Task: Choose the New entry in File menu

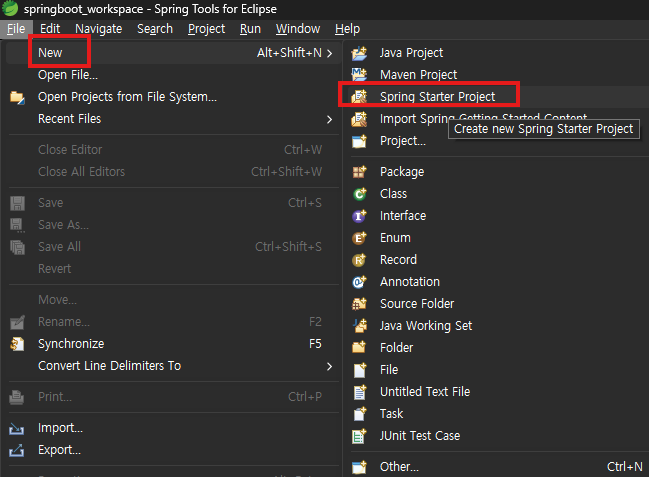Action: pyautogui.click(x=173, y=53)
